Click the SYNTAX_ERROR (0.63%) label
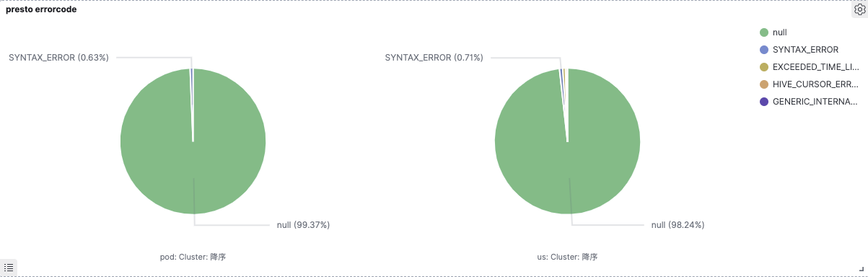Screen dimensions: 868x277 (x=58, y=58)
